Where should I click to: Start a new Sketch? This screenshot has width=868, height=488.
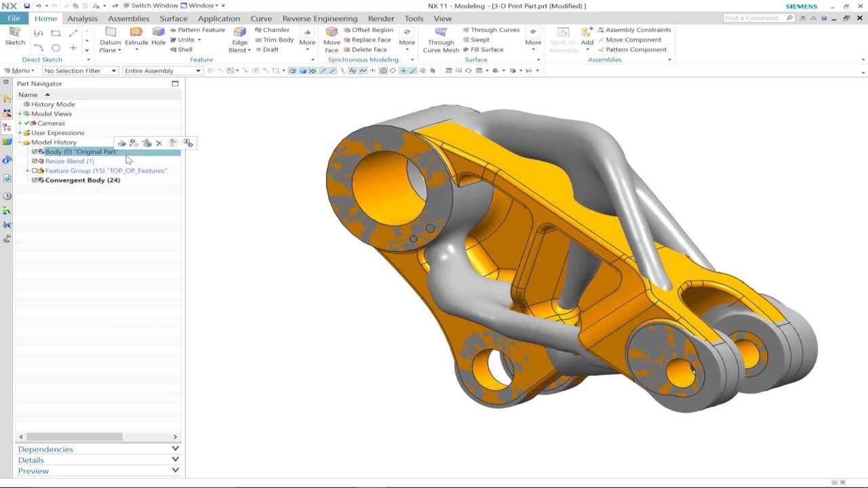[15, 37]
